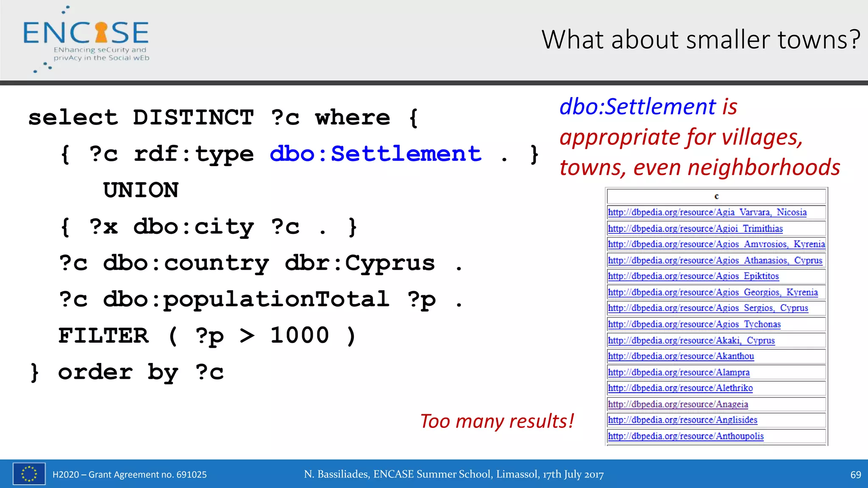Open the Akanthou resource link
This screenshot has width=868, height=488.
tap(681, 356)
